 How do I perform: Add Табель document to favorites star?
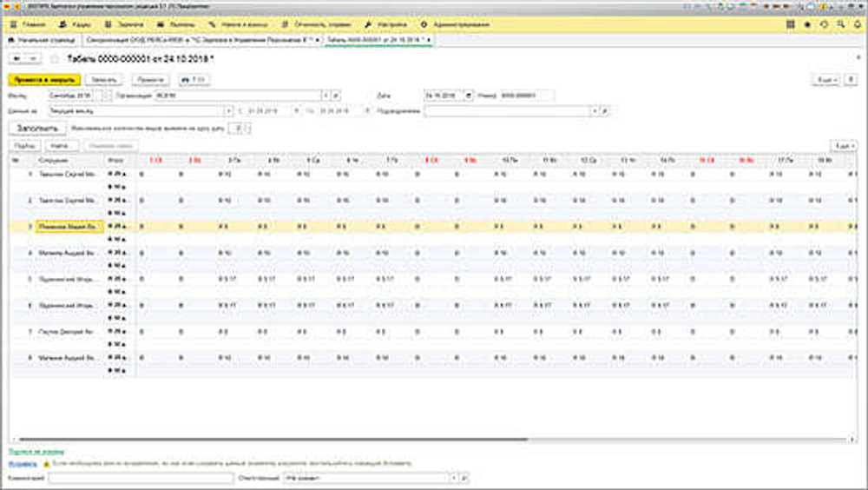click(x=54, y=59)
